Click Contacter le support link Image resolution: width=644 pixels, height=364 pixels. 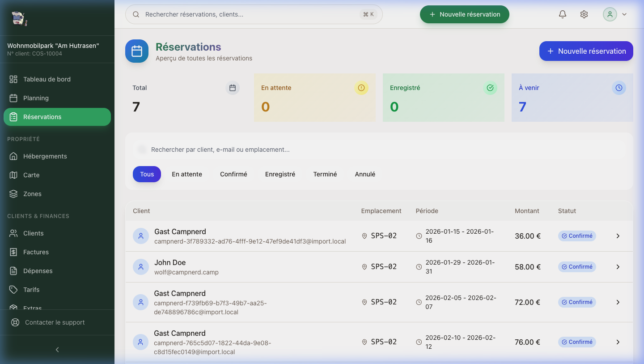click(57, 322)
